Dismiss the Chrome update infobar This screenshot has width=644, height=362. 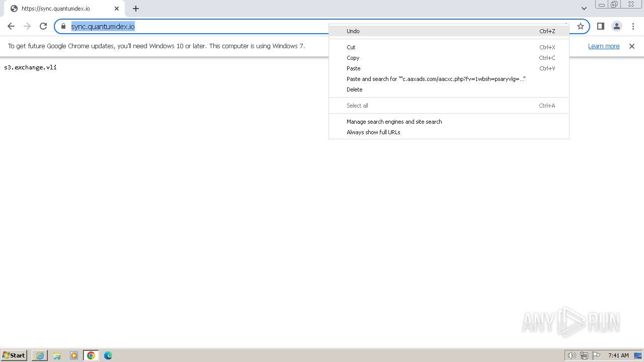(x=632, y=46)
